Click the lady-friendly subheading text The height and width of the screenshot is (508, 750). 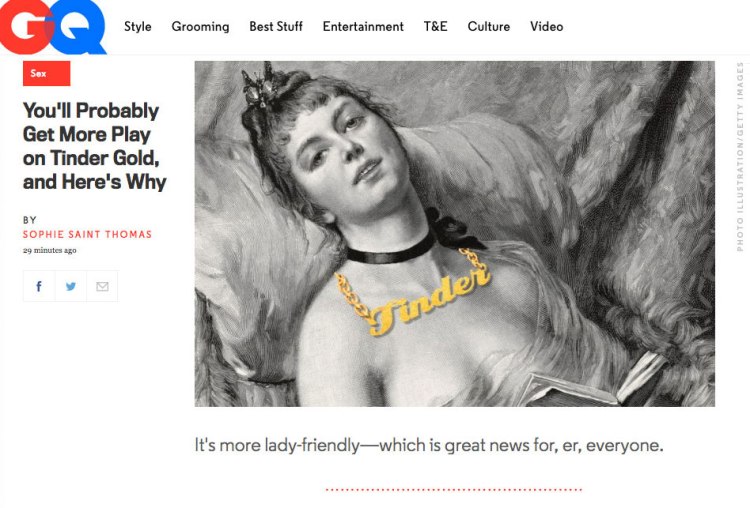tap(429, 445)
